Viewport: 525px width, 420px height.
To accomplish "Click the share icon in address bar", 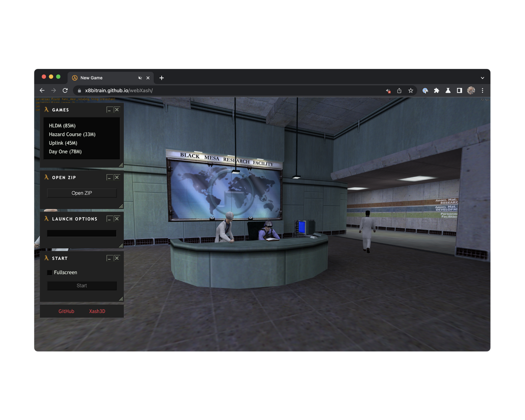I will [x=399, y=90].
